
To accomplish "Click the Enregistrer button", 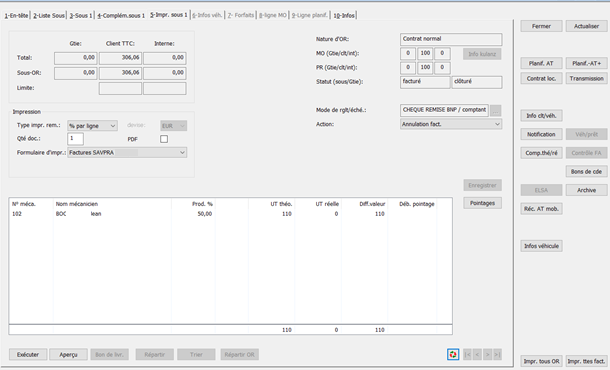I will coord(482,185).
